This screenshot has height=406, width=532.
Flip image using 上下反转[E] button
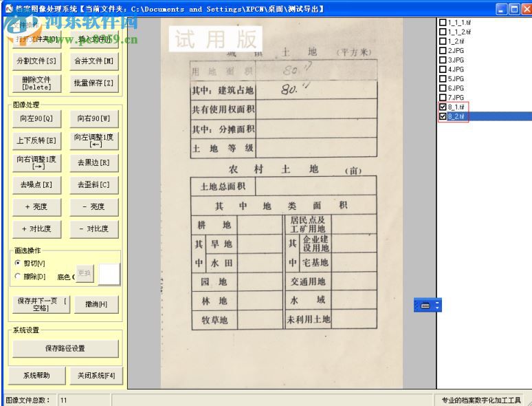36,140
